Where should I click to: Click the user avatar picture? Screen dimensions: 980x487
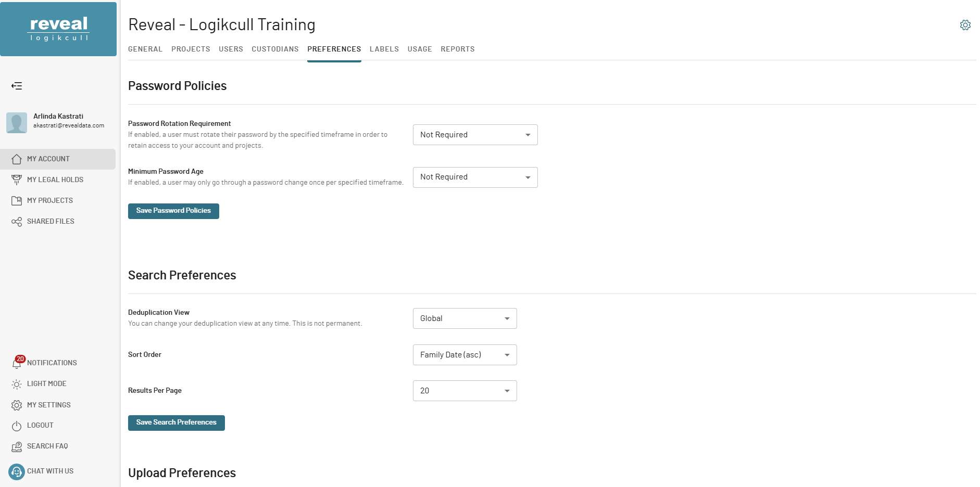[17, 123]
